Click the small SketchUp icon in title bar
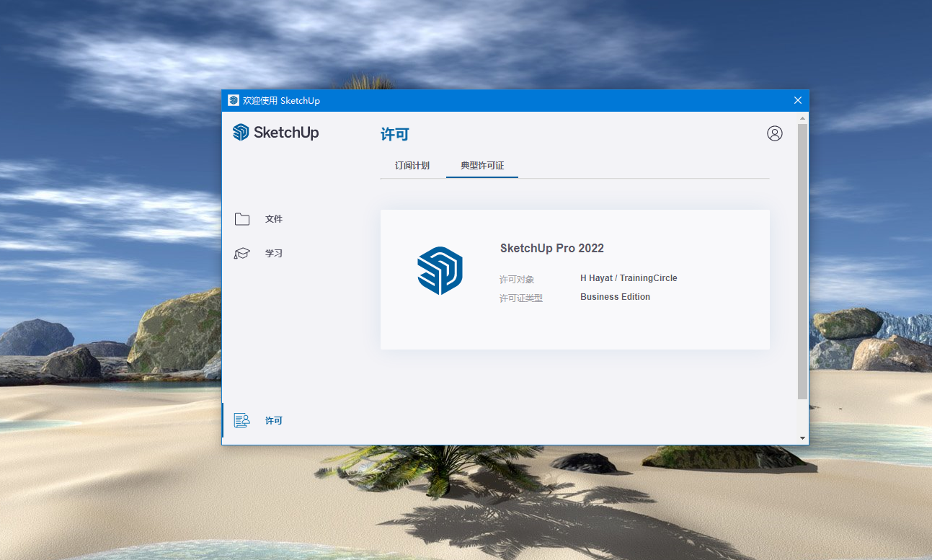 [234, 100]
